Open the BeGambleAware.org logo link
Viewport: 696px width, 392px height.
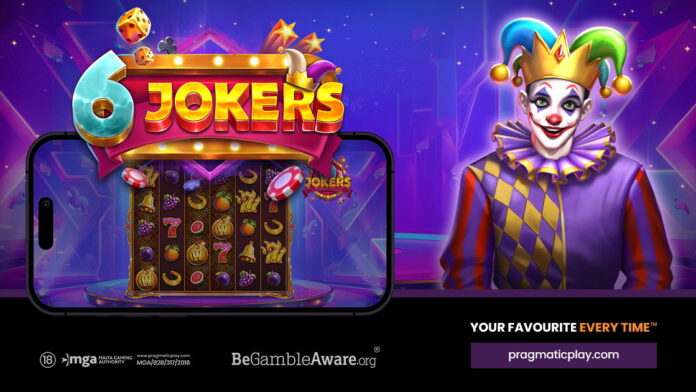click(x=305, y=358)
